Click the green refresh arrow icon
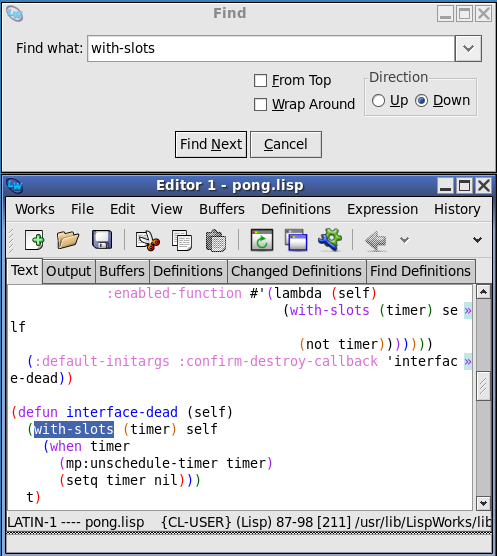The image size is (497, 556). coord(262,240)
